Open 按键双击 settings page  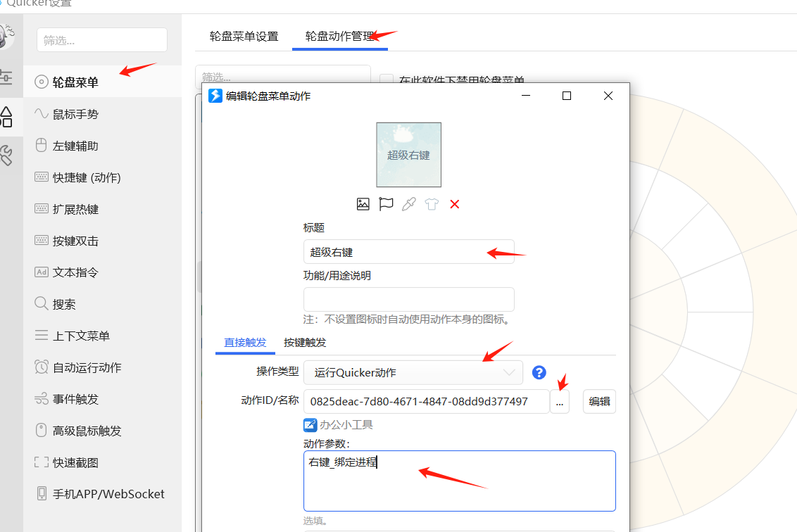[x=102, y=241]
